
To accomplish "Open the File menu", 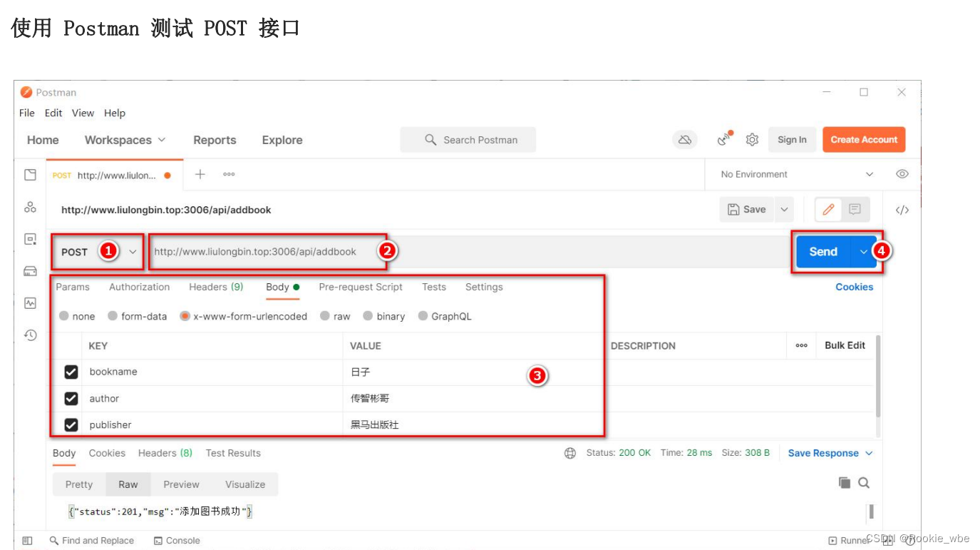I will pyautogui.click(x=27, y=113).
